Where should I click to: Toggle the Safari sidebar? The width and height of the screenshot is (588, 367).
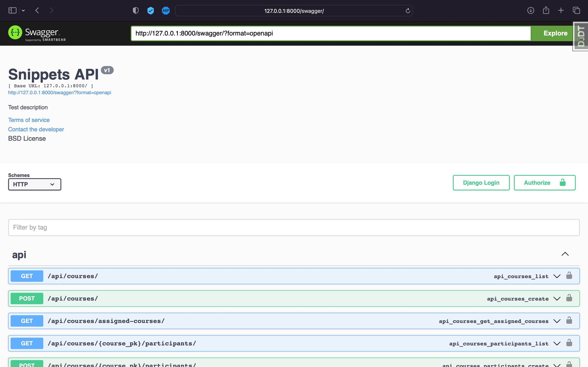(x=12, y=10)
